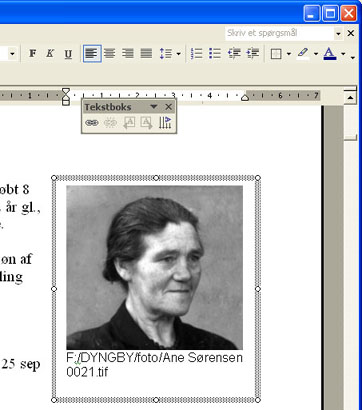Apply justified text alignment
This screenshot has width=362, height=410.
pyautogui.click(x=146, y=53)
